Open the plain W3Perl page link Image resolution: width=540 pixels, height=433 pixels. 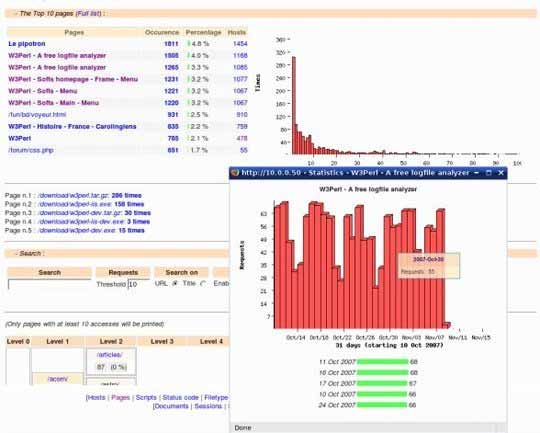(x=20, y=138)
